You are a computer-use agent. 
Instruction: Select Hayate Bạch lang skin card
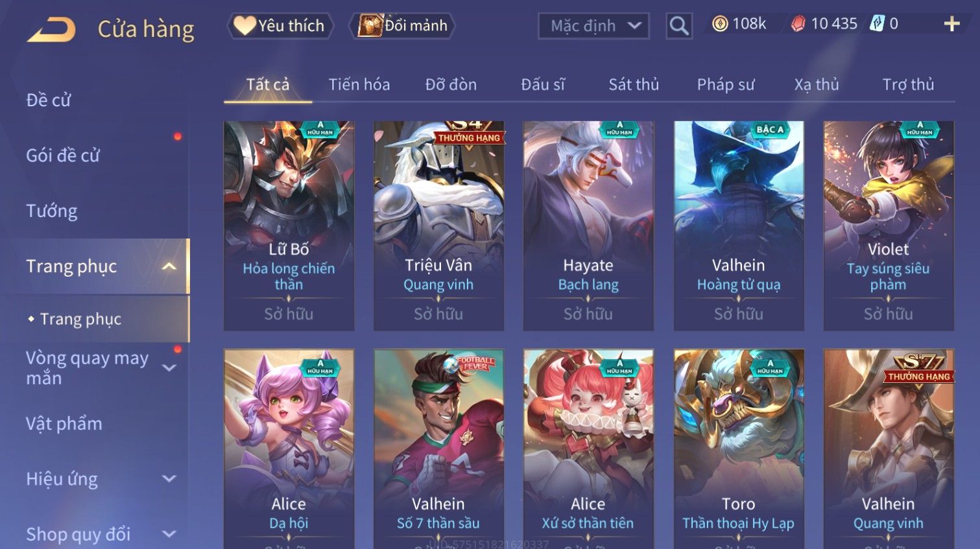coord(588,226)
